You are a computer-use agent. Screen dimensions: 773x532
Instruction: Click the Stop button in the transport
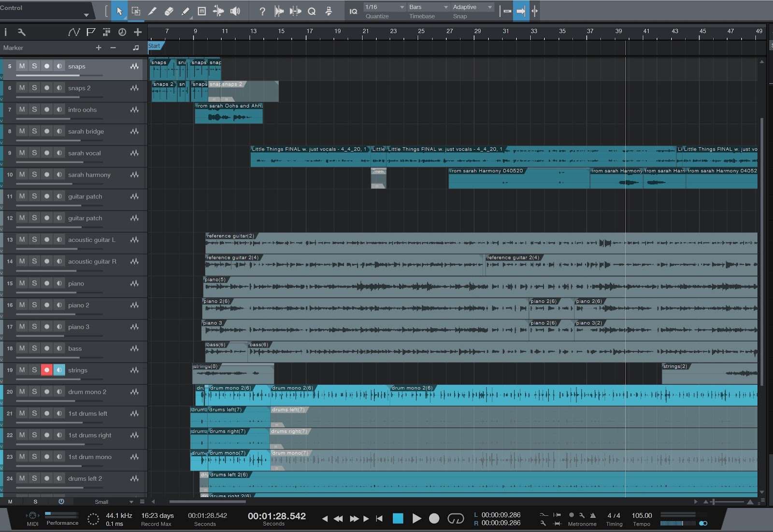(x=398, y=518)
